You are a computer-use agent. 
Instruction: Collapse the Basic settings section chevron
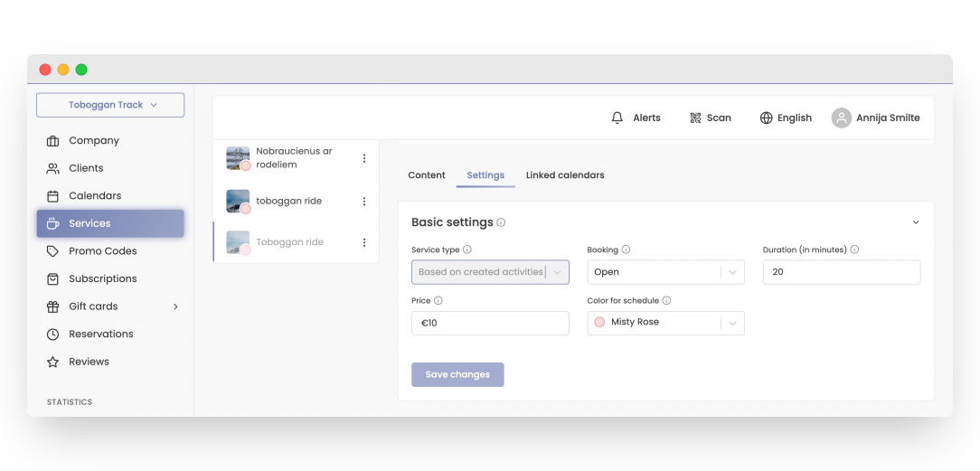pyautogui.click(x=915, y=222)
